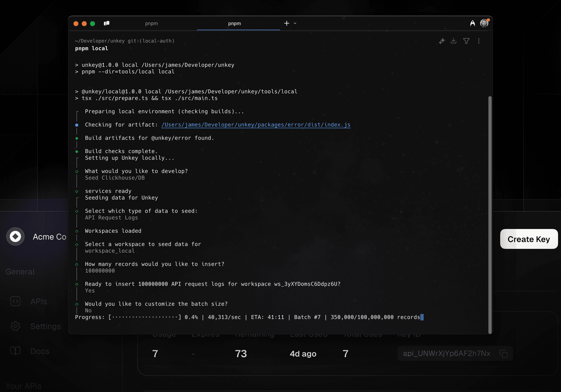Open the AI sparkles assistant icon
Image resolution: width=561 pixels, height=392 pixels.
coord(441,41)
